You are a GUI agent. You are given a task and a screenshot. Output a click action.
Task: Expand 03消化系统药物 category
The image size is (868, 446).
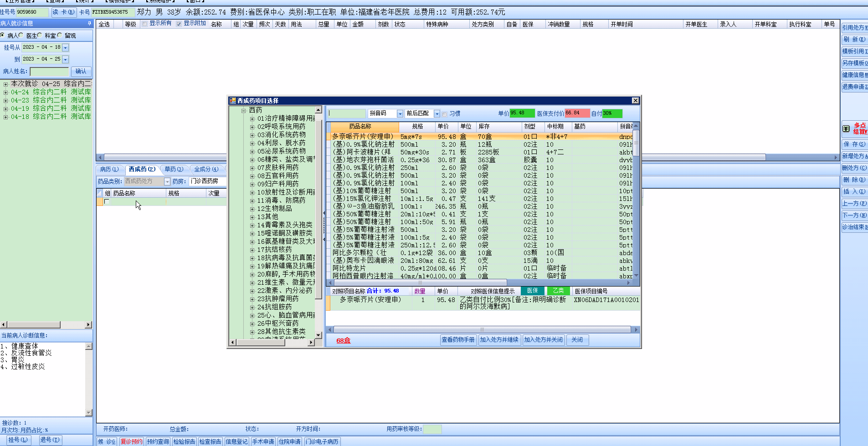pos(252,135)
